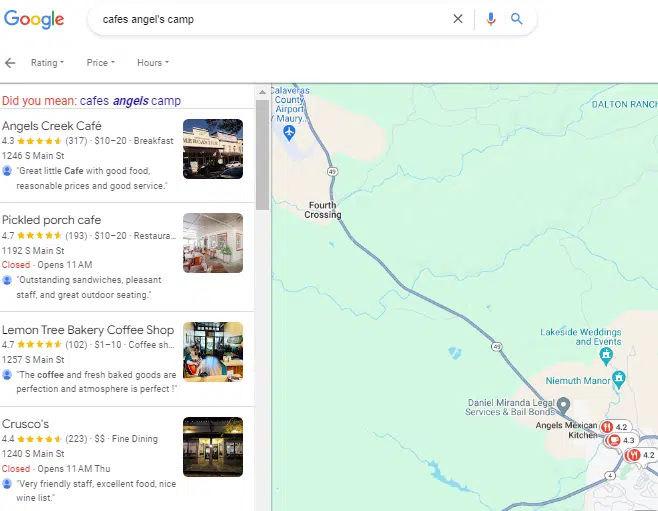
Task: Open the Rating filter dropdown
Action: (x=47, y=63)
